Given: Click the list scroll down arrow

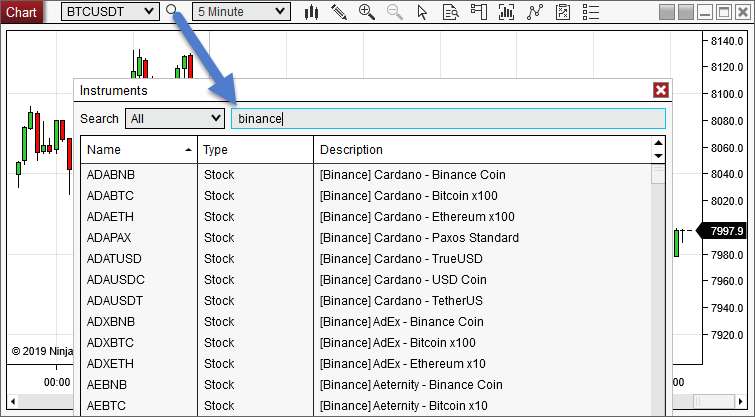Looking at the screenshot, I should click(x=658, y=156).
